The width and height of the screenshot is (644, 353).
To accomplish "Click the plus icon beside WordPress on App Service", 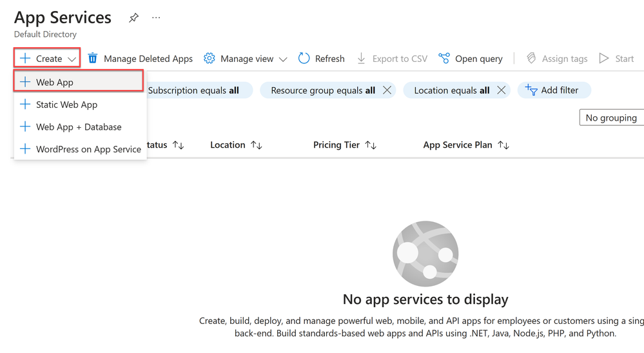I will tap(25, 149).
